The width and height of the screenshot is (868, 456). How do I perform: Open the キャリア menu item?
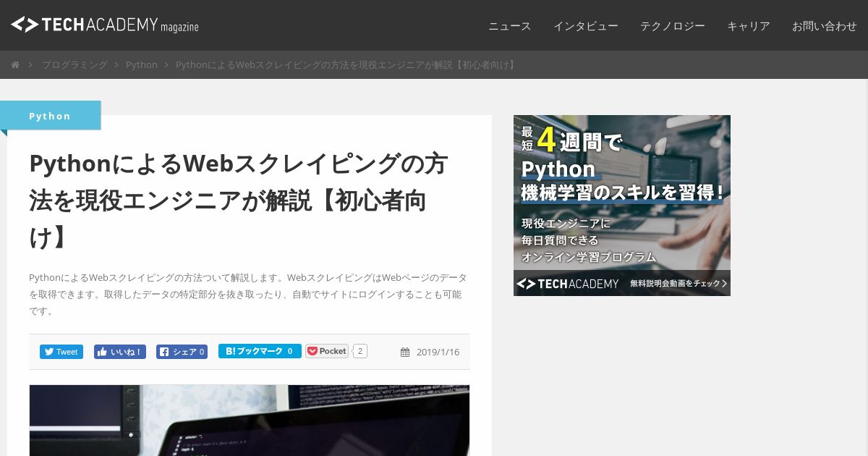point(749,26)
